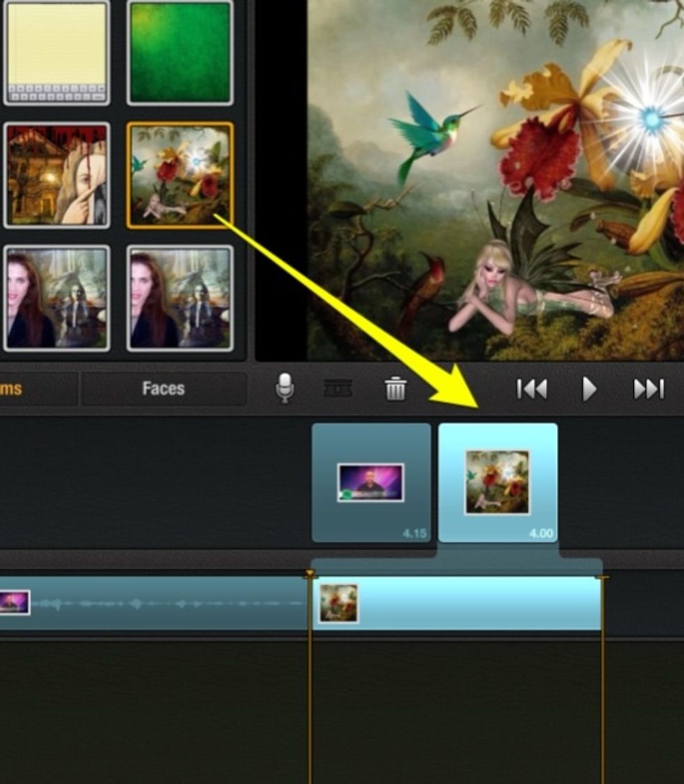Choose the yellow notepad background thumbnail
The image size is (684, 784).
(57, 49)
